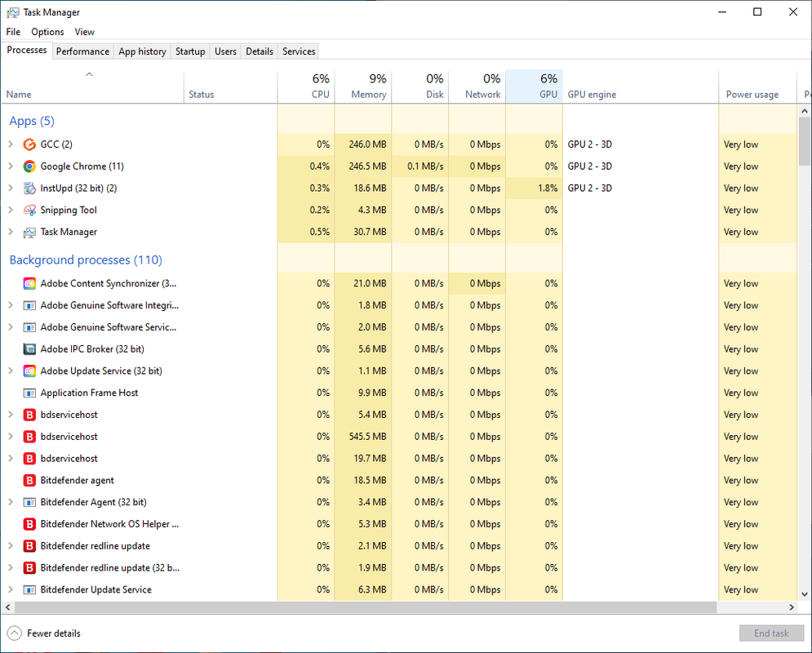Viewport: 812px width, 653px height.
Task: Click the horizontal scrollbar thumb
Action: tap(366, 607)
